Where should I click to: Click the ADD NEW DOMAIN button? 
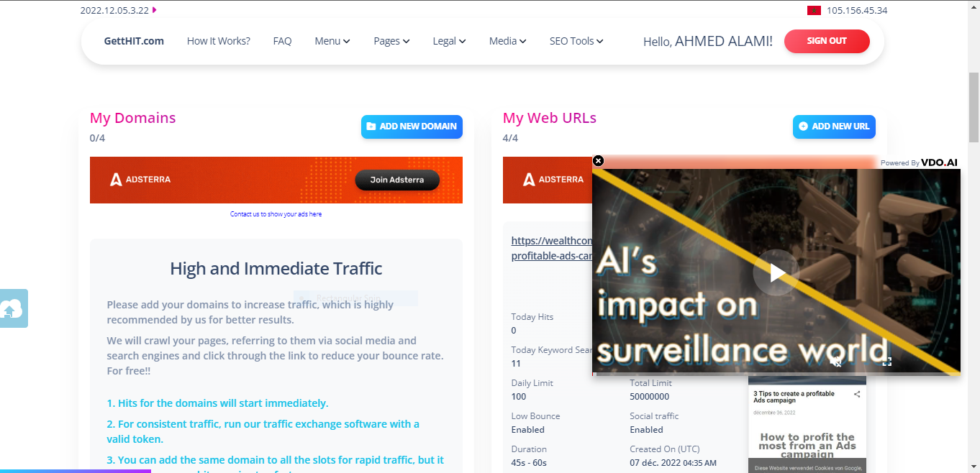point(412,127)
